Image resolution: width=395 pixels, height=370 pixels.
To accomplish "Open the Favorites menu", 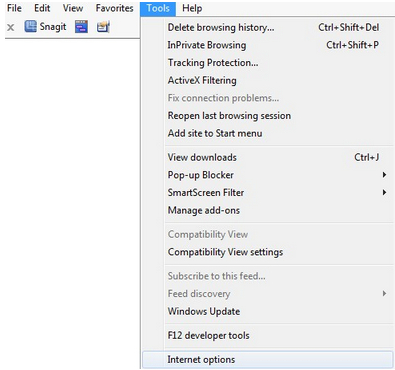I will [x=114, y=8].
